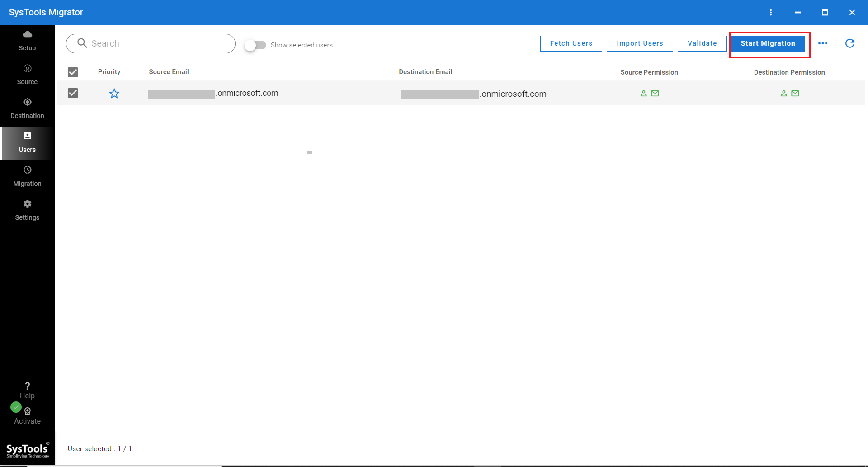Image resolution: width=868 pixels, height=467 pixels.
Task: Uncheck the user row checkbox
Action: tap(73, 93)
